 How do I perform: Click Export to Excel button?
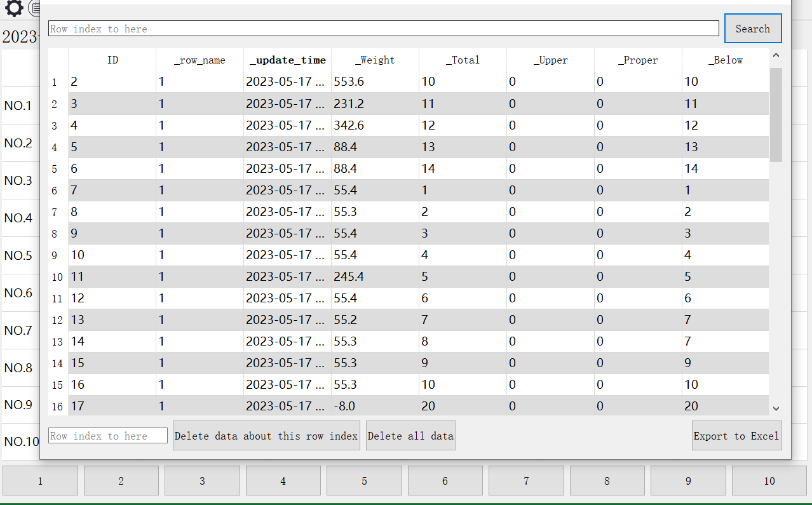click(736, 436)
